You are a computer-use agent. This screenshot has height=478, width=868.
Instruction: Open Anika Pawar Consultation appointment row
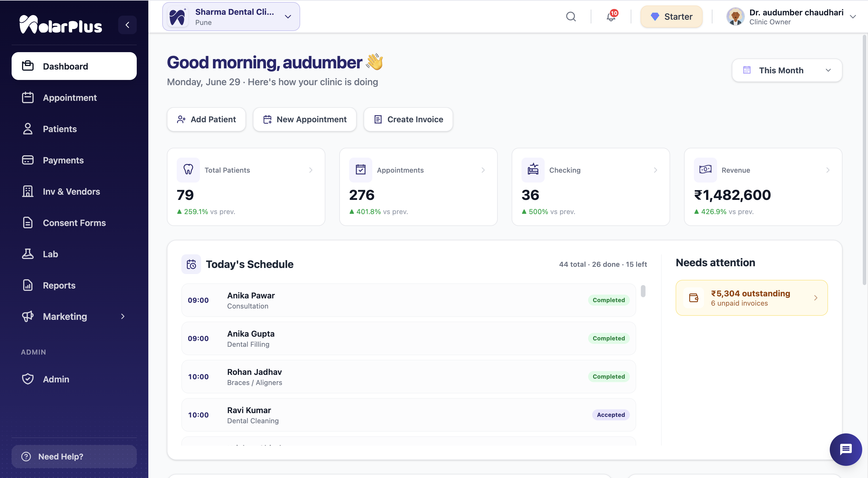tap(409, 300)
